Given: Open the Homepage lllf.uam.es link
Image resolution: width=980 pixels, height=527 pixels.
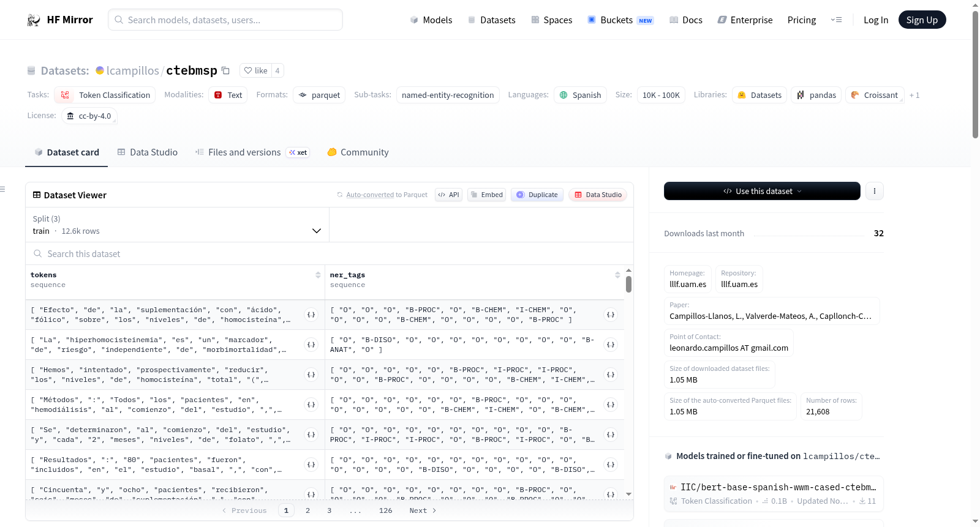Looking at the screenshot, I should (688, 279).
